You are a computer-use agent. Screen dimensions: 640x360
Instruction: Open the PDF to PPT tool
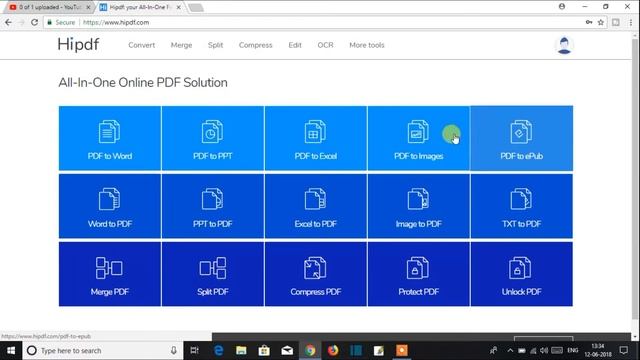213,138
